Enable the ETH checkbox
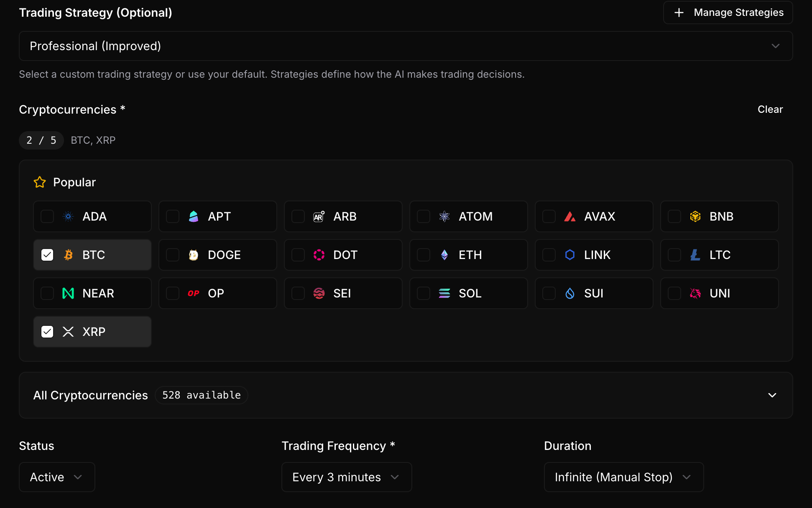 pos(424,255)
